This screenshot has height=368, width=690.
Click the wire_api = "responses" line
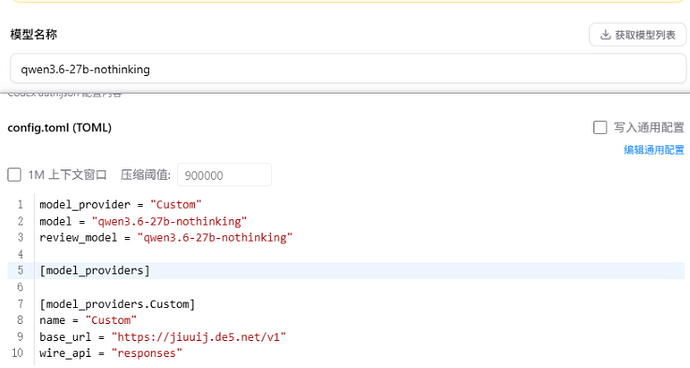(x=111, y=353)
